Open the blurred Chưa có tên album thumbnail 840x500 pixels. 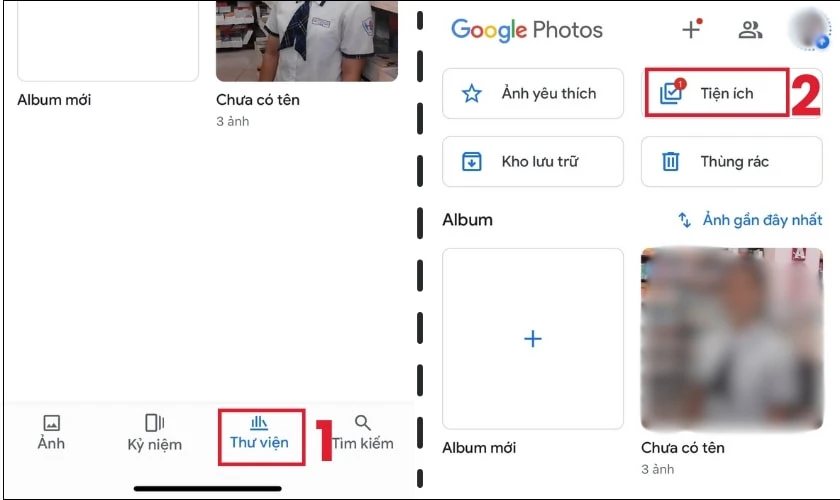point(732,339)
